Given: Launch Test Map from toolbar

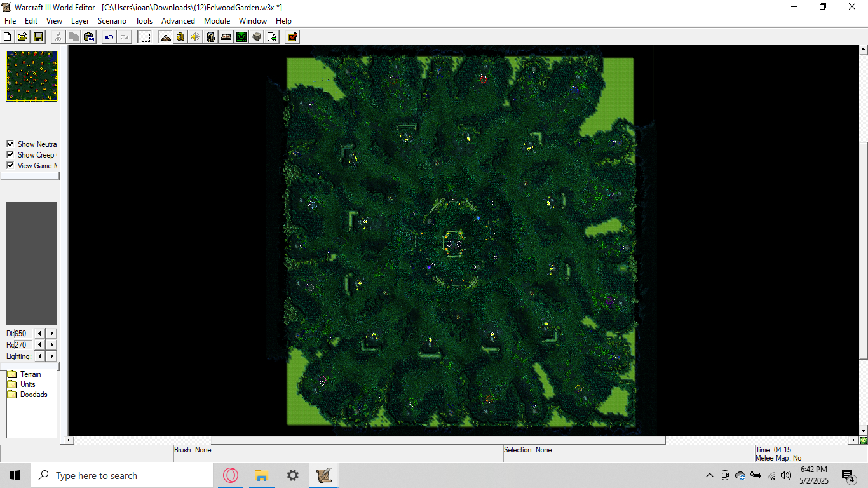Looking at the screenshot, I should 292,37.
